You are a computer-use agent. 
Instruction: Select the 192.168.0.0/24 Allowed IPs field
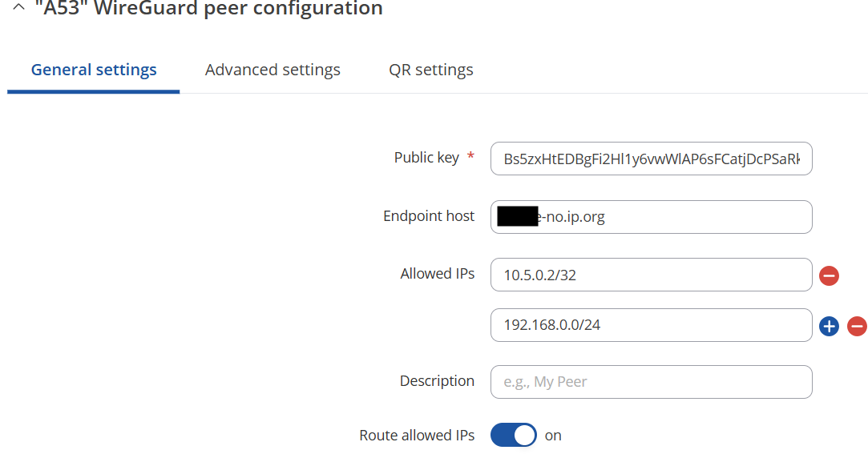coord(651,325)
